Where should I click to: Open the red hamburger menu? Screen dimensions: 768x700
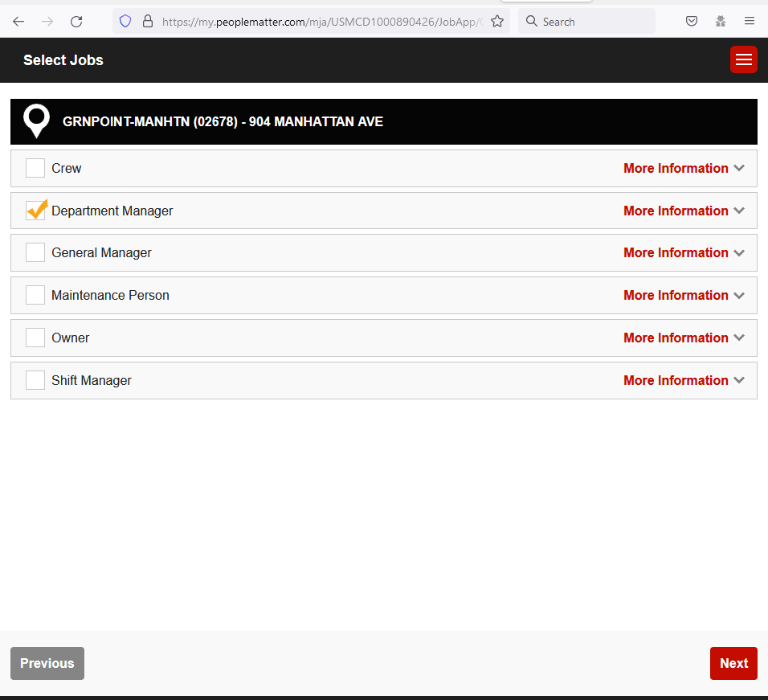click(x=743, y=59)
